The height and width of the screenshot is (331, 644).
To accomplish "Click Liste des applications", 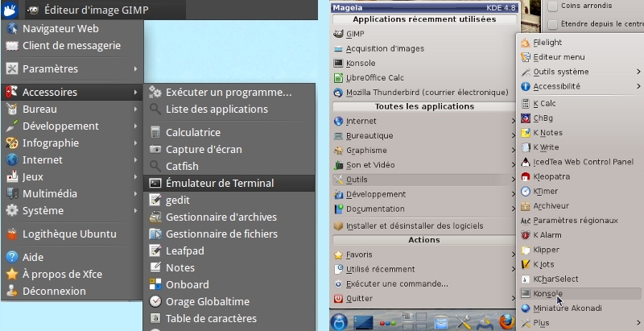I will (x=229, y=110).
